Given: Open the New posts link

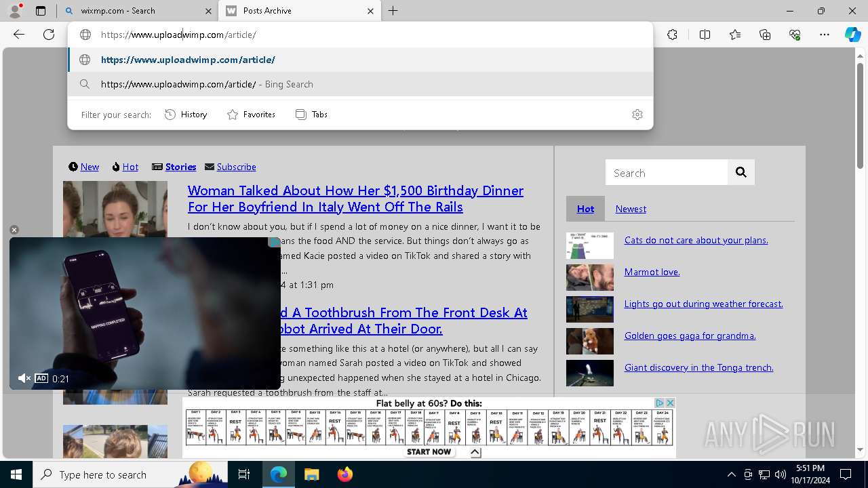Looking at the screenshot, I should 90,167.
